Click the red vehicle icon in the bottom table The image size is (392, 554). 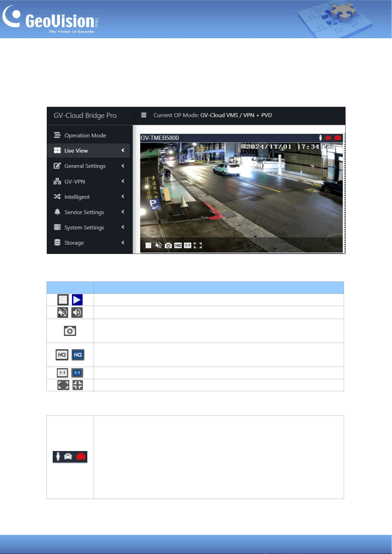[x=81, y=457]
